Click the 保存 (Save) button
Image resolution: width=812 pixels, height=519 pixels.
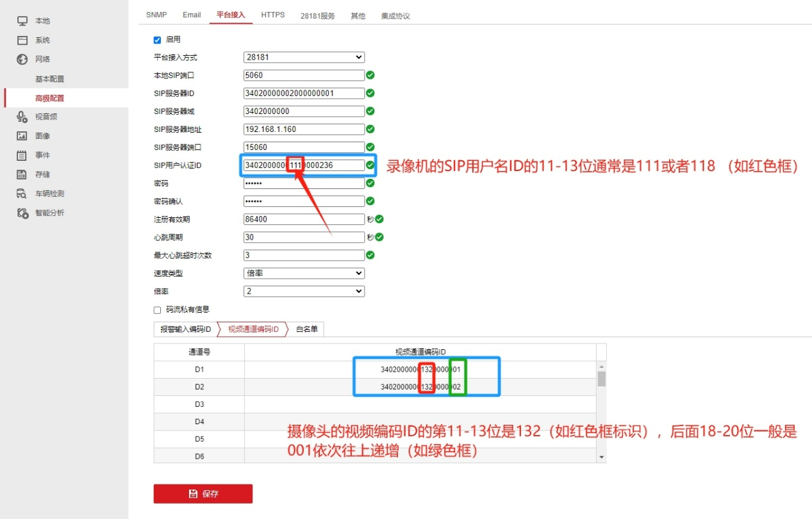[x=203, y=493]
